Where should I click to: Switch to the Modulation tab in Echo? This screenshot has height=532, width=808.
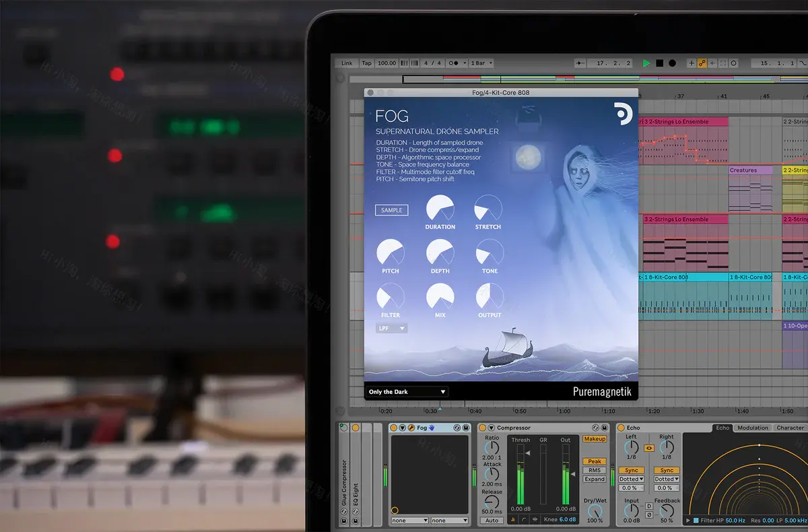tap(752, 428)
